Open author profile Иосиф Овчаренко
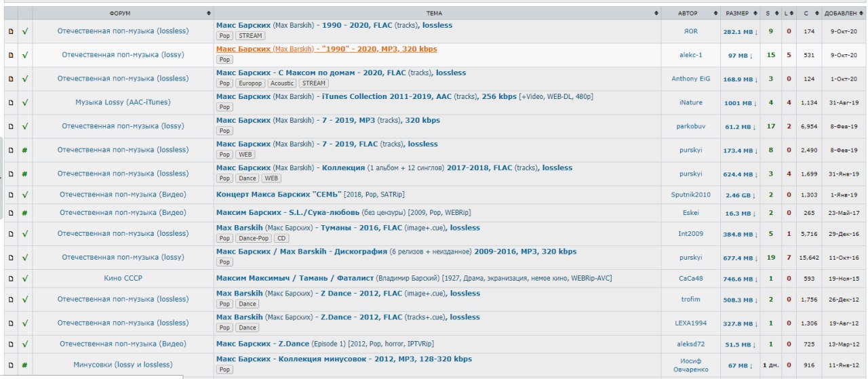 tap(690, 365)
